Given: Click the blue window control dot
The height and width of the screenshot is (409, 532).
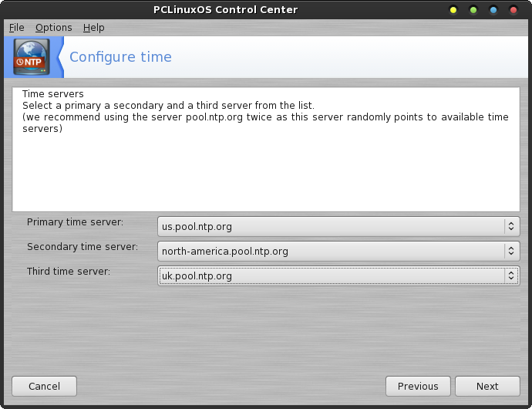Looking at the screenshot, I should pyautogui.click(x=493, y=10).
